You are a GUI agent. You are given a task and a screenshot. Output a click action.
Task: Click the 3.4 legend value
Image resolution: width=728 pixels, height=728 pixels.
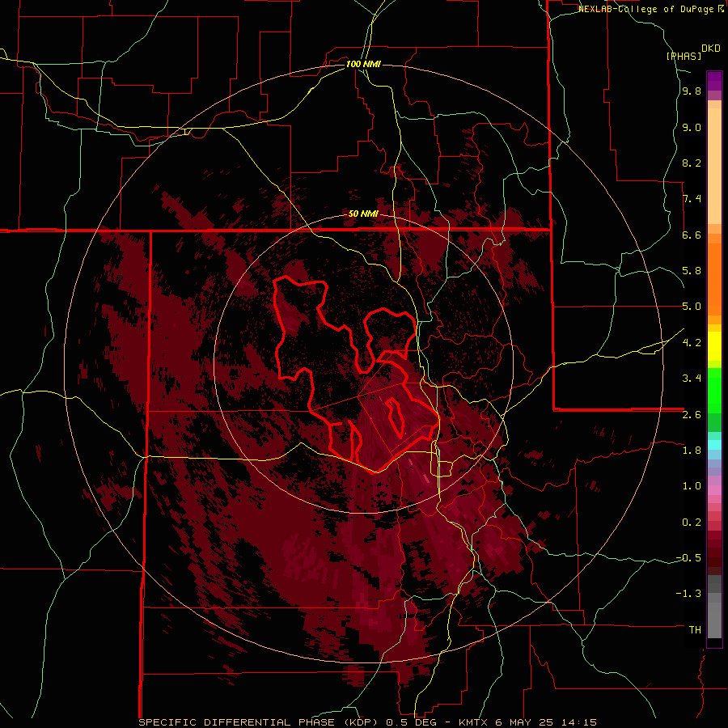pos(692,378)
